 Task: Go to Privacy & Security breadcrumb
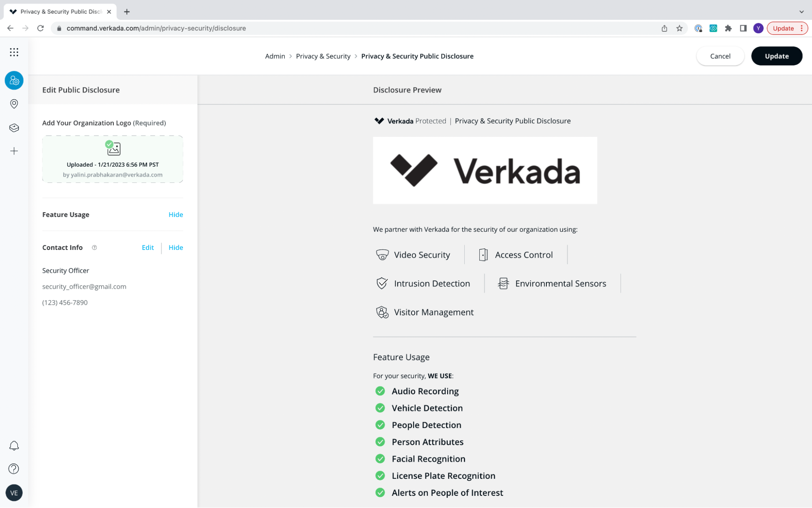pos(323,56)
